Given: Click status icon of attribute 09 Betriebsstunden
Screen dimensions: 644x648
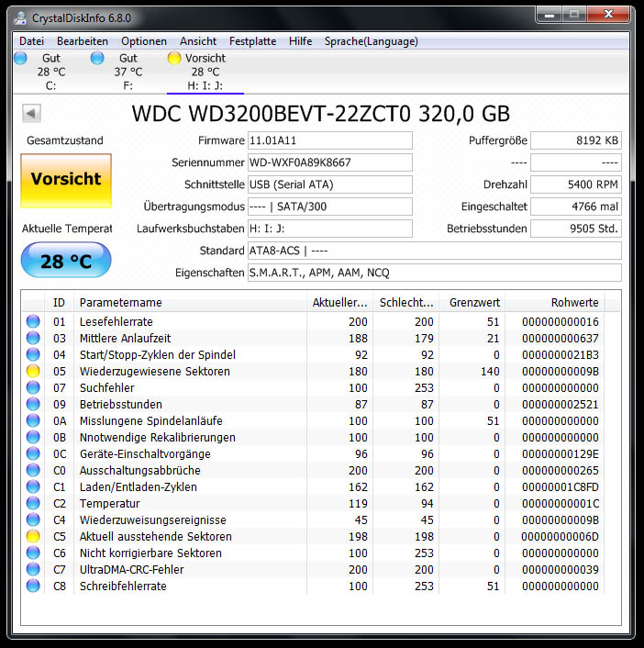Looking at the screenshot, I should click(x=33, y=404).
